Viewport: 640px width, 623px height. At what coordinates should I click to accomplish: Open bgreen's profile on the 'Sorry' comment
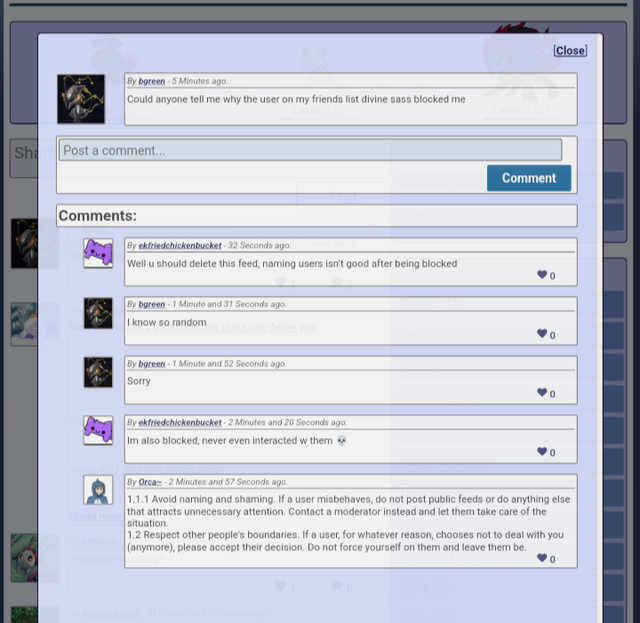[151, 363]
